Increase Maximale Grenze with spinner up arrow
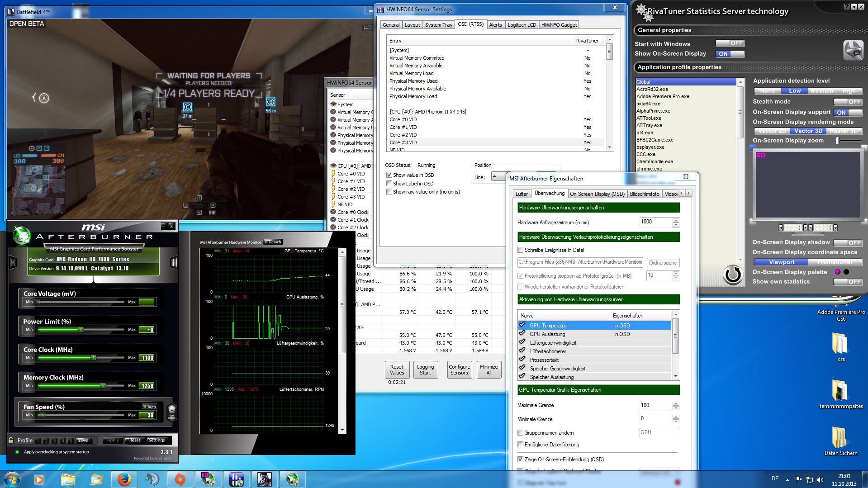 (x=676, y=403)
